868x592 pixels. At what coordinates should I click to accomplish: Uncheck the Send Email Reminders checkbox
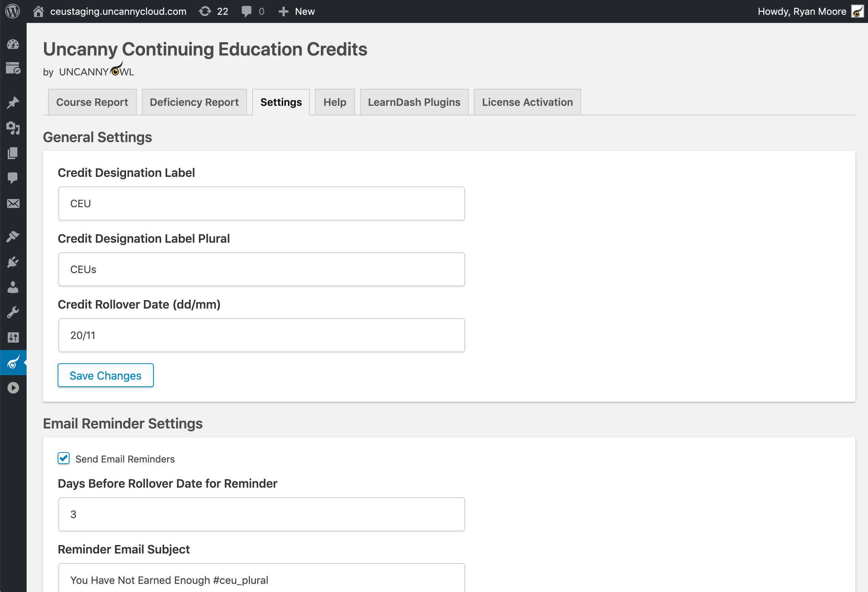pos(64,458)
